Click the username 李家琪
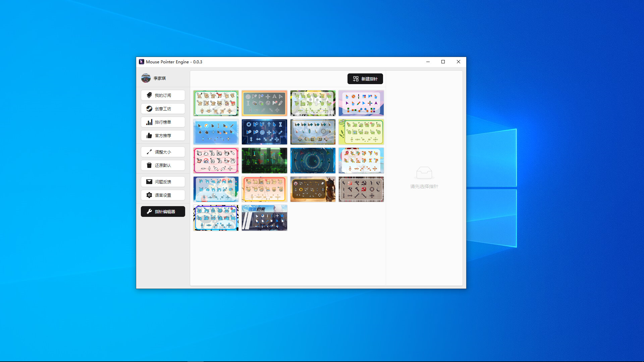Viewport: 644px width, 362px height. (x=160, y=78)
